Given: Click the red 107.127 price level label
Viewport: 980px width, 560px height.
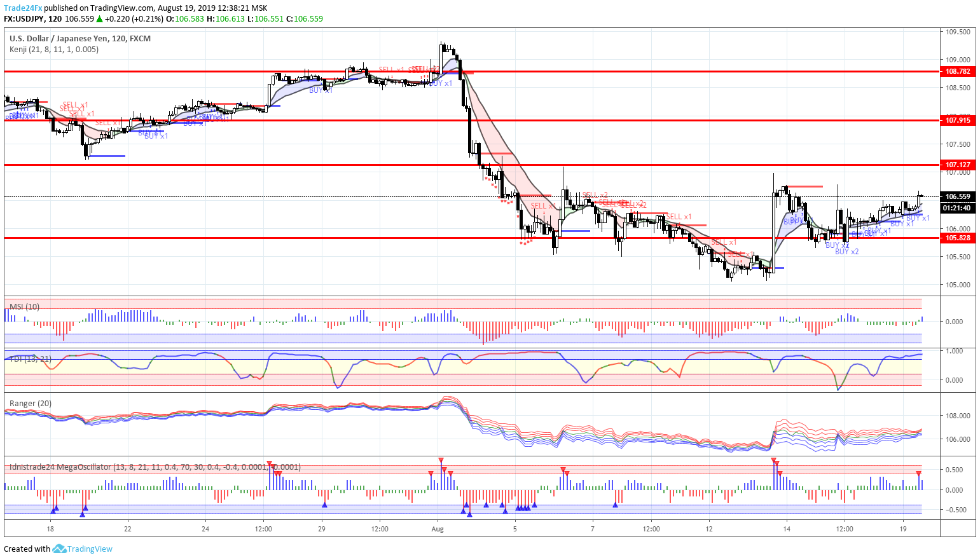Looking at the screenshot, I should coord(958,165).
